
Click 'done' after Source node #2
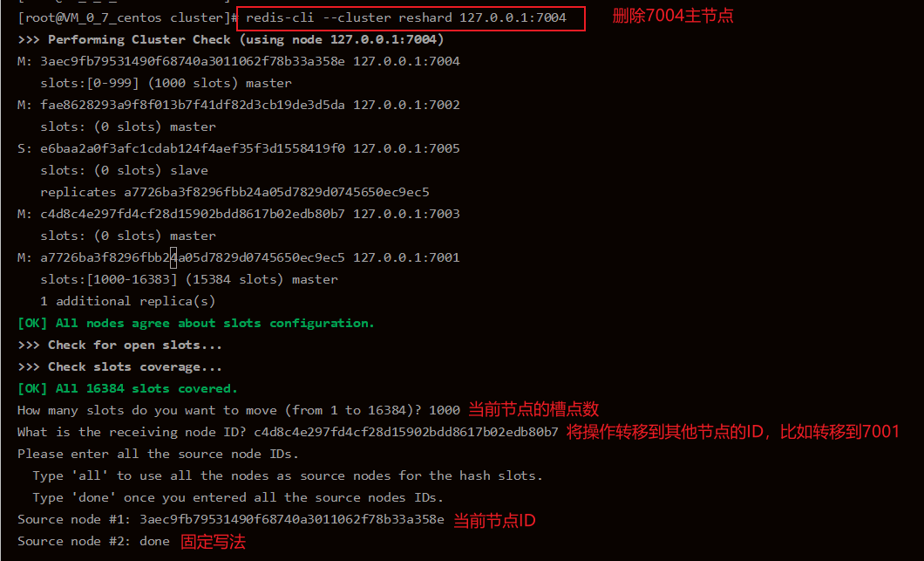(154, 541)
